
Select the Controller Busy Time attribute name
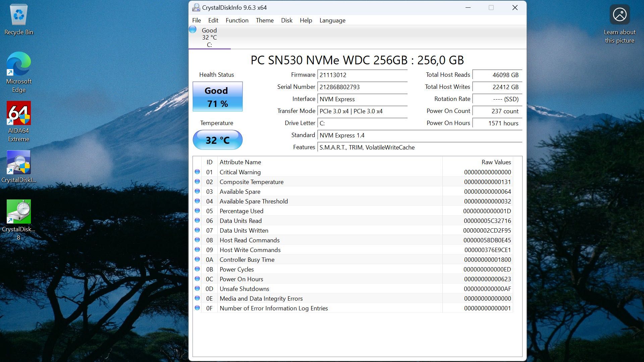coord(247,260)
